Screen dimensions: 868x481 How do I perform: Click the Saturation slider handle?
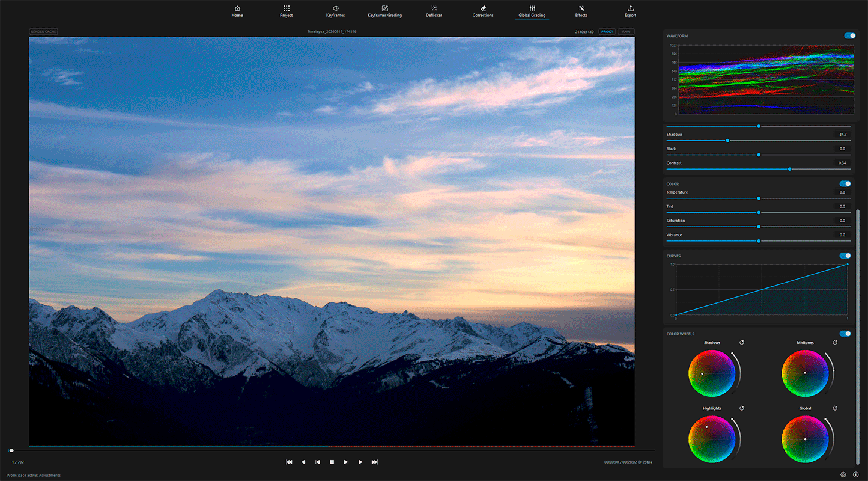click(x=759, y=227)
